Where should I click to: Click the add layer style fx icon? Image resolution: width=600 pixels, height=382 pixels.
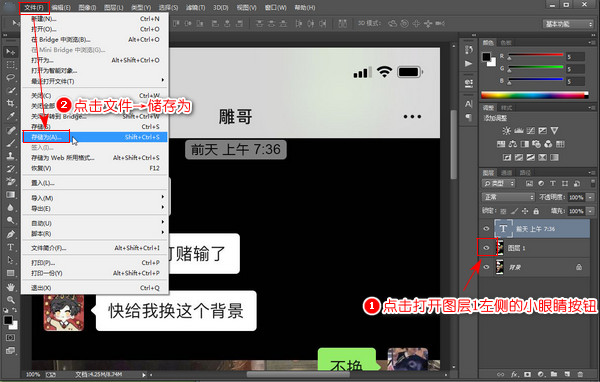515,374
